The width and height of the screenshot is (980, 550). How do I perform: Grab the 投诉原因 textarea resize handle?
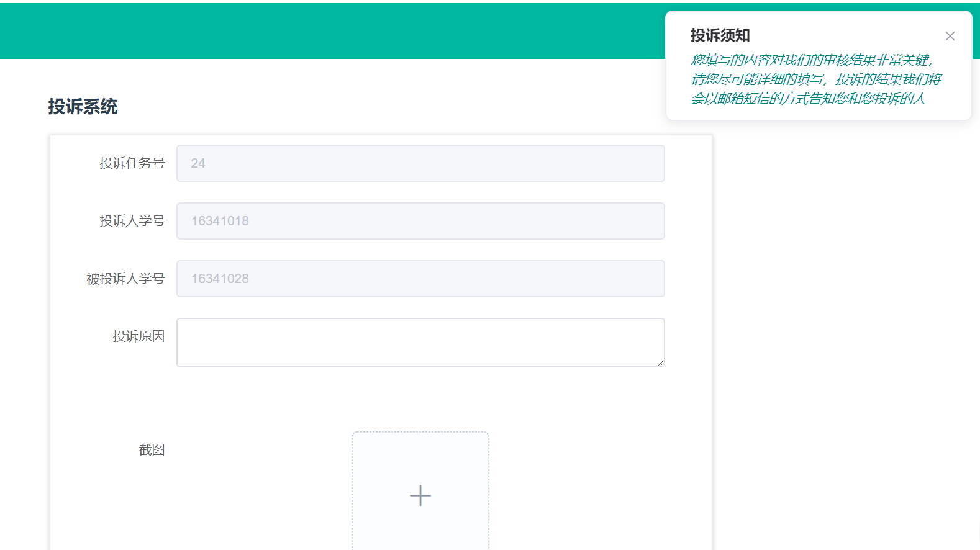(660, 363)
